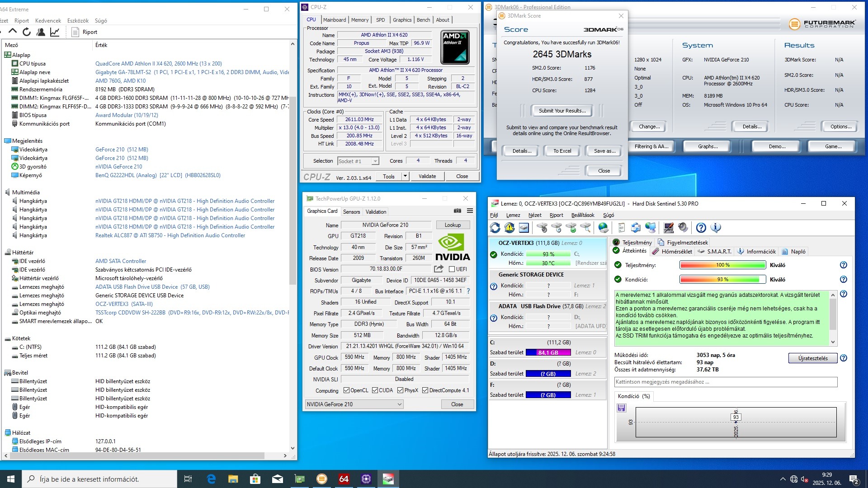Viewport: 868px width, 488px height.
Task: Open the GPU-Z hamburger menu icon
Action: [470, 211]
